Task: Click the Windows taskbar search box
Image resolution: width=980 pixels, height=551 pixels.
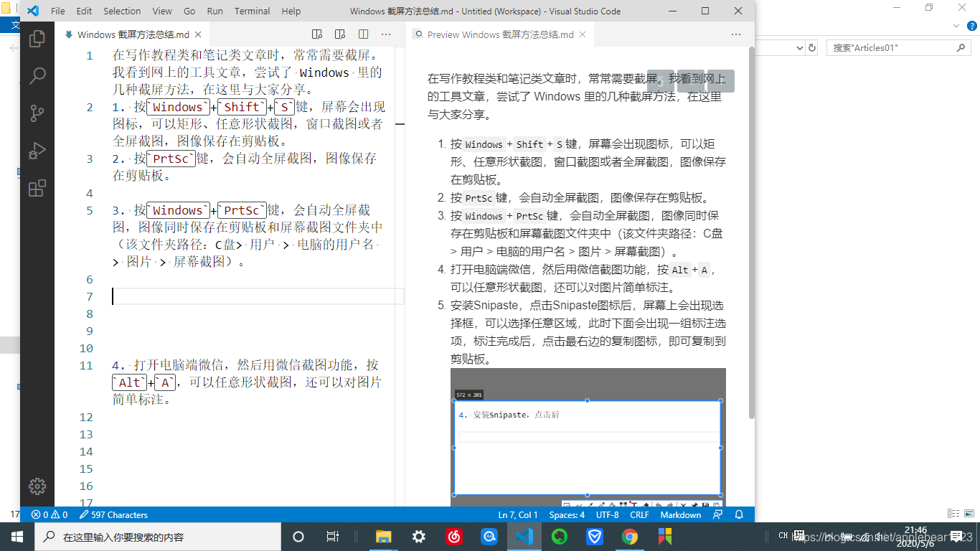Action: pos(157,536)
